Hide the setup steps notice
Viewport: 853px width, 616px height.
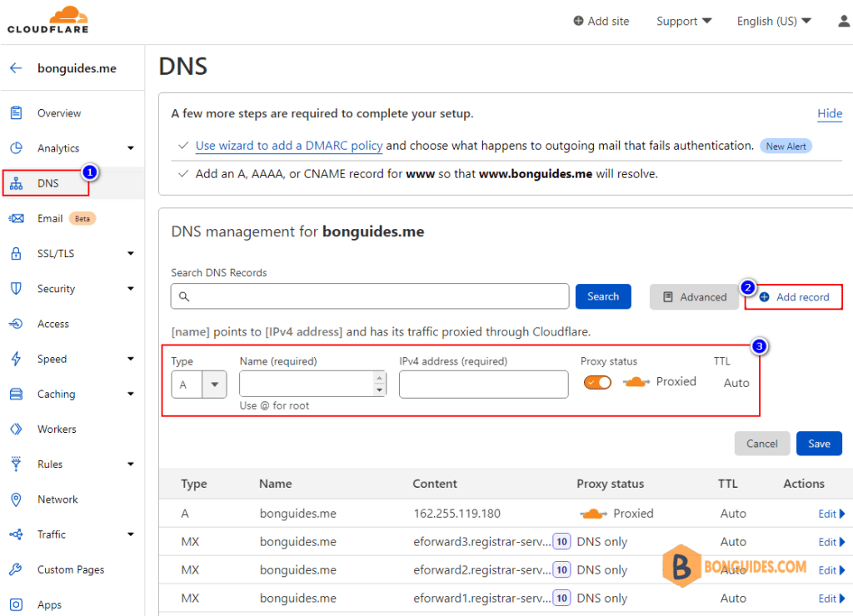point(830,114)
